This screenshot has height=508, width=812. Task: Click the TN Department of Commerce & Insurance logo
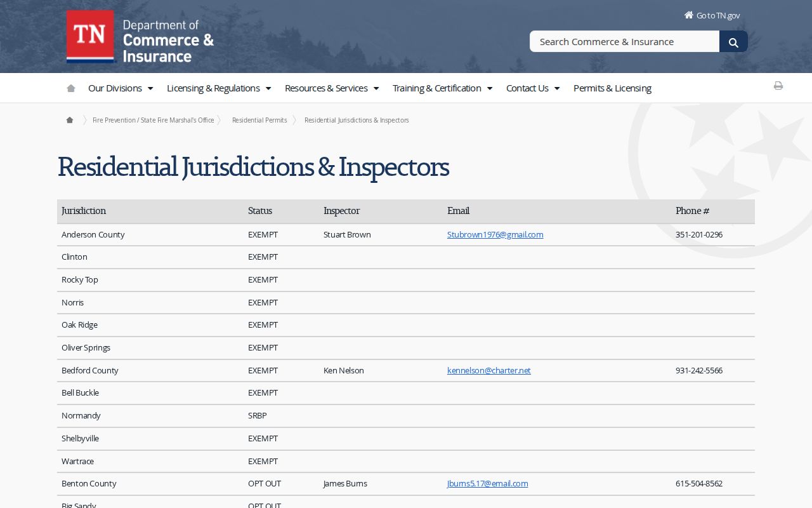click(140, 37)
